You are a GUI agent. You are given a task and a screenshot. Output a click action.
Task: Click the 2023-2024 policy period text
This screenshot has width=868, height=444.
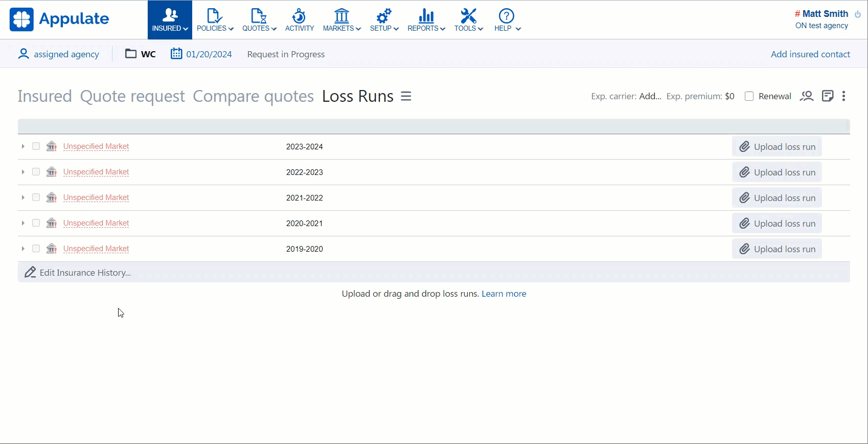(x=305, y=147)
